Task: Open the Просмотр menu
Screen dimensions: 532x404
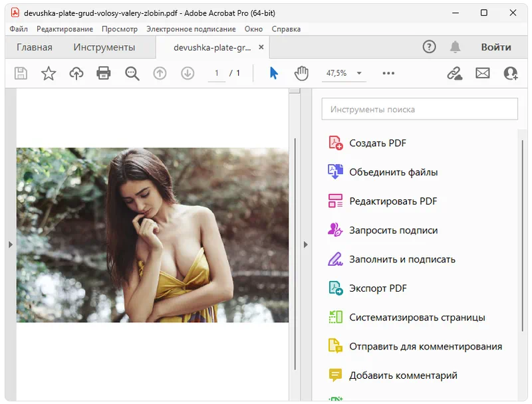Action: [120, 29]
